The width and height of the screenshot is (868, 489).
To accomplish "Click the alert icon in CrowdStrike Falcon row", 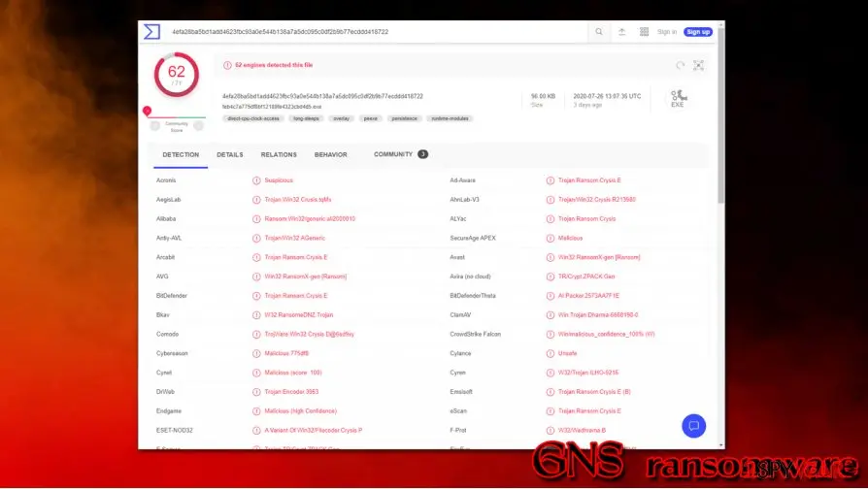I will (x=551, y=334).
